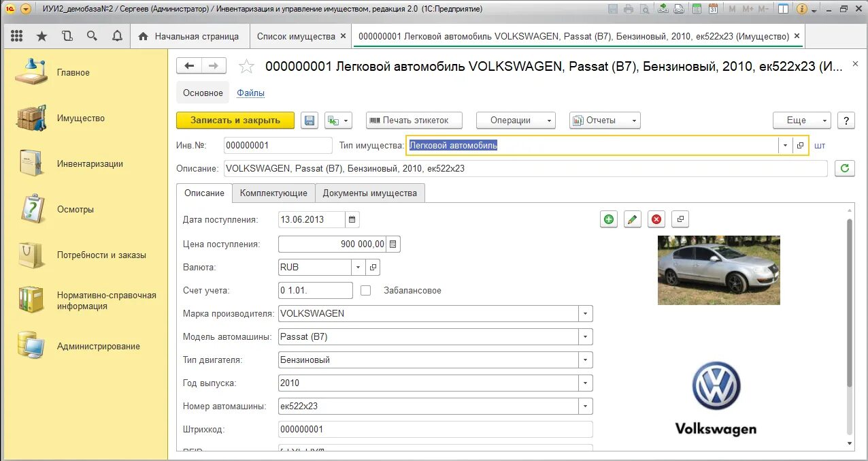The height and width of the screenshot is (461, 868).
Task: Open the information icon in title bar
Action: (801, 9)
